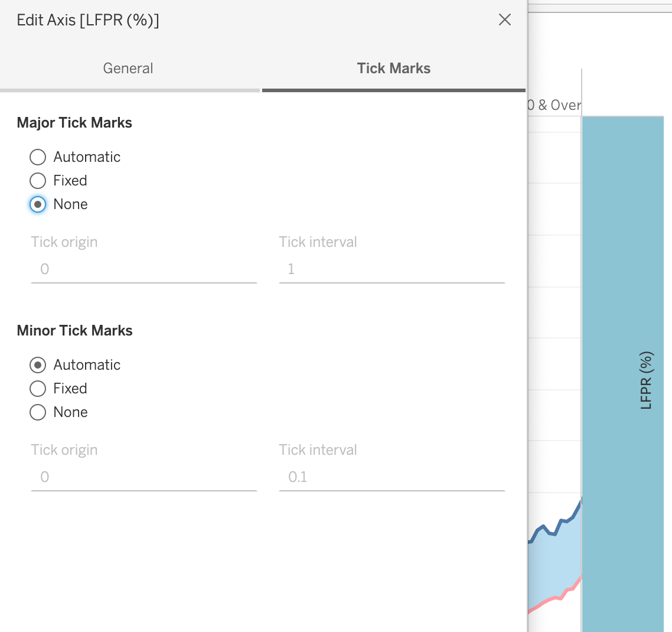
Task: Switch to the General tab
Action: pyautogui.click(x=128, y=69)
